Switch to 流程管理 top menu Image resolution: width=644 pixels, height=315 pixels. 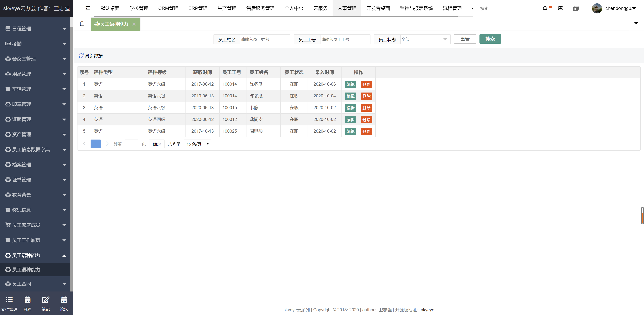tap(452, 8)
